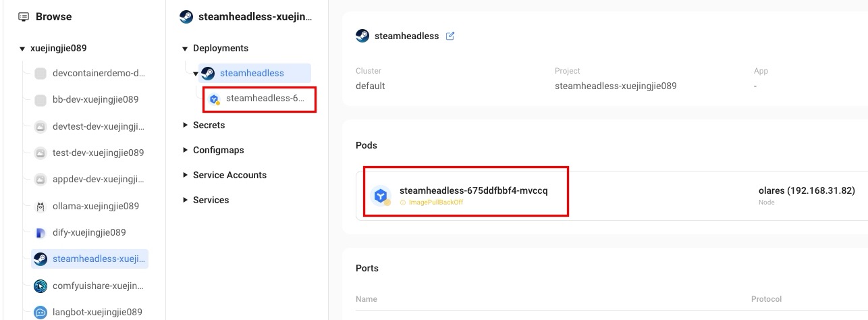868x320 pixels.
Task: Expand the Services section
Action: pos(185,200)
